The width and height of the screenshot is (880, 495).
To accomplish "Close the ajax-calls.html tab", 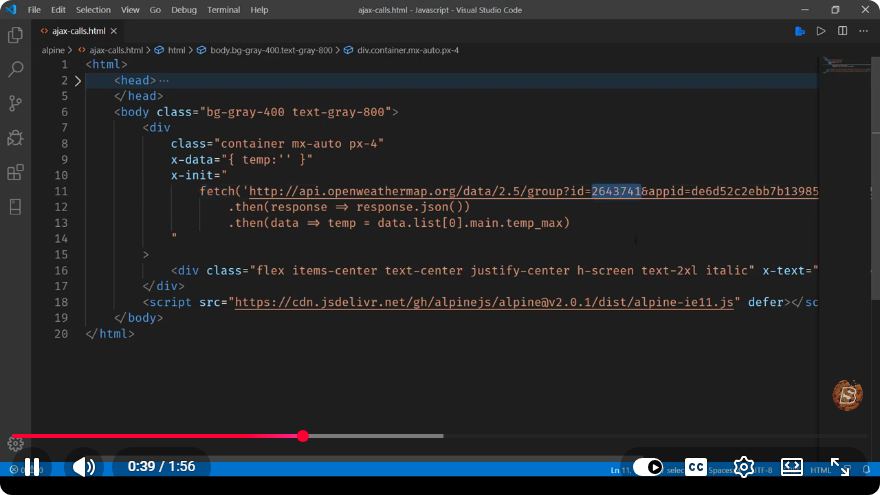I will [114, 31].
